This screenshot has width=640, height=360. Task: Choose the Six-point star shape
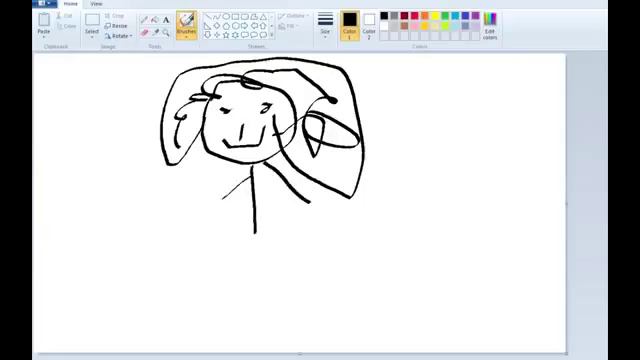[x=236, y=35]
